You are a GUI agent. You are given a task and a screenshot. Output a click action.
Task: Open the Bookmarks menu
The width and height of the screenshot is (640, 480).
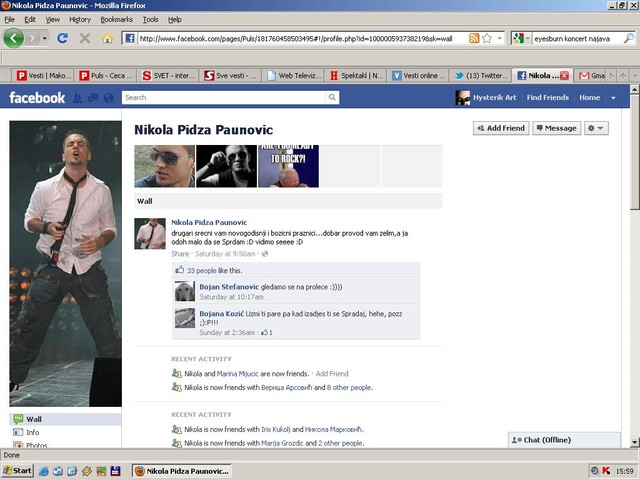tap(116, 19)
